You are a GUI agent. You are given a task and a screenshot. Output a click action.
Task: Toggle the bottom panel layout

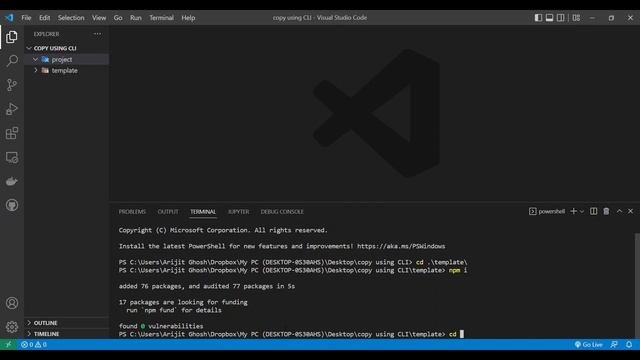(x=549, y=18)
